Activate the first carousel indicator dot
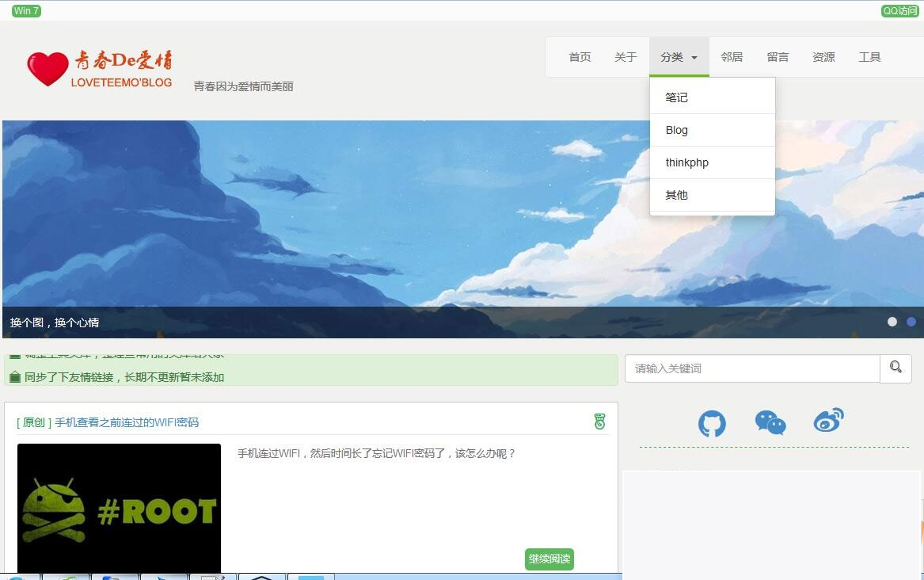Viewport: 924px width, 580px height. tap(892, 322)
